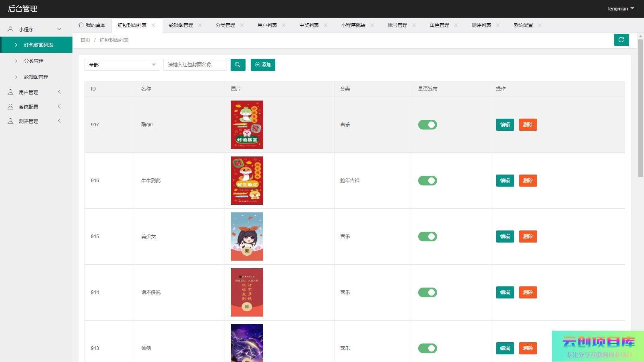Click the vertical page scrollbar
The height and width of the screenshot is (362, 644).
640,109
